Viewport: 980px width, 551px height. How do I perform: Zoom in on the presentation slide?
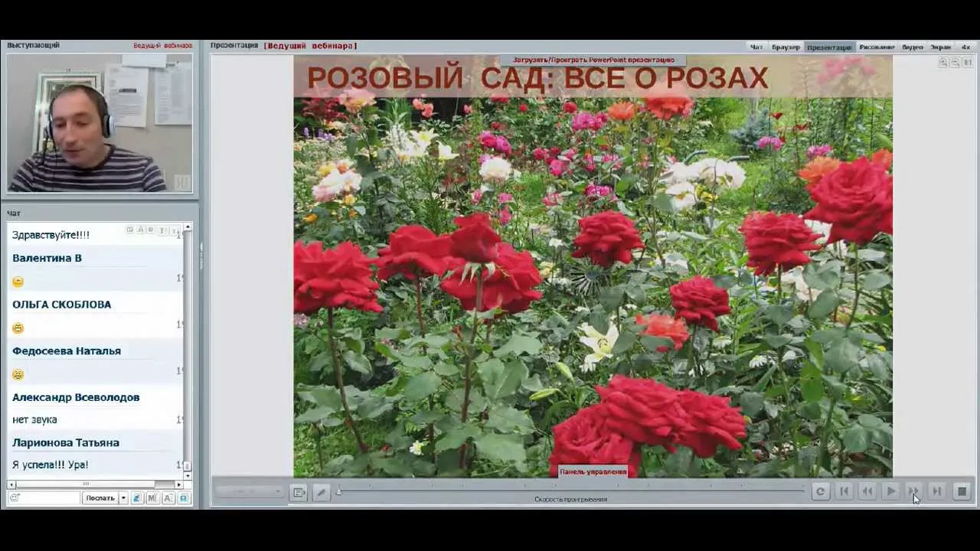[943, 63]
